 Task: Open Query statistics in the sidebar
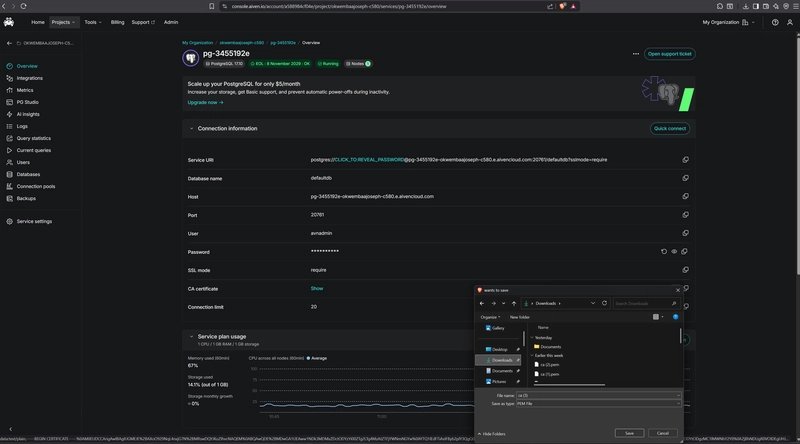click(x=34, y=138)
